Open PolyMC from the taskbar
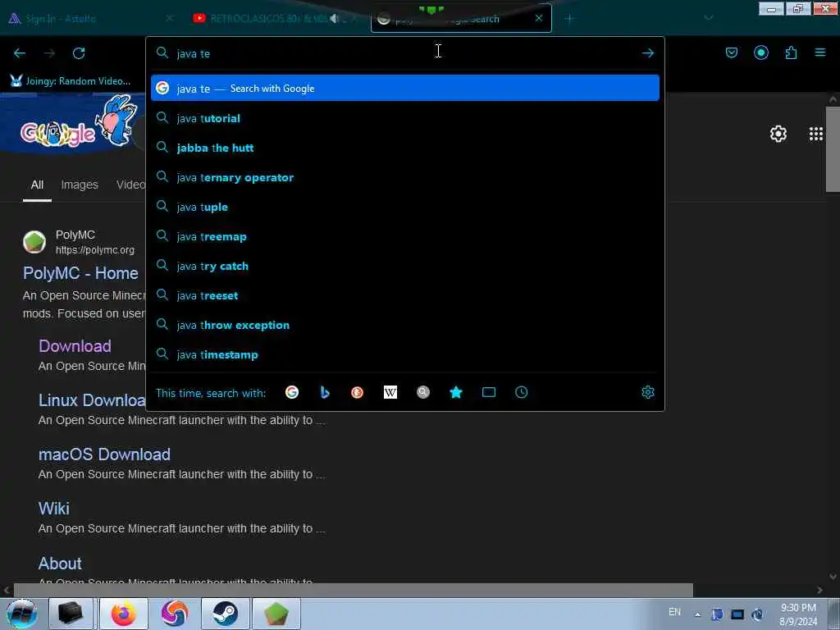The height and width of the screenshot is (630, 840). tap(276, 614)
